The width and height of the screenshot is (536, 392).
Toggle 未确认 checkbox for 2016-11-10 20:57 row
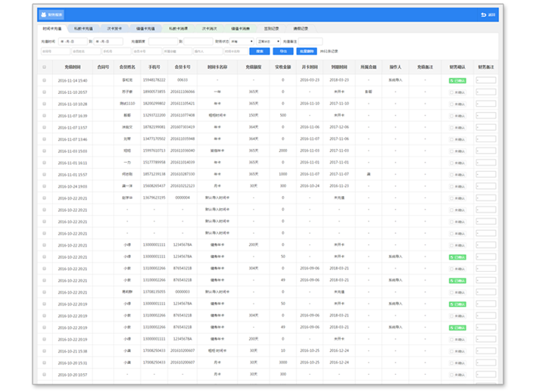(451, 92)
